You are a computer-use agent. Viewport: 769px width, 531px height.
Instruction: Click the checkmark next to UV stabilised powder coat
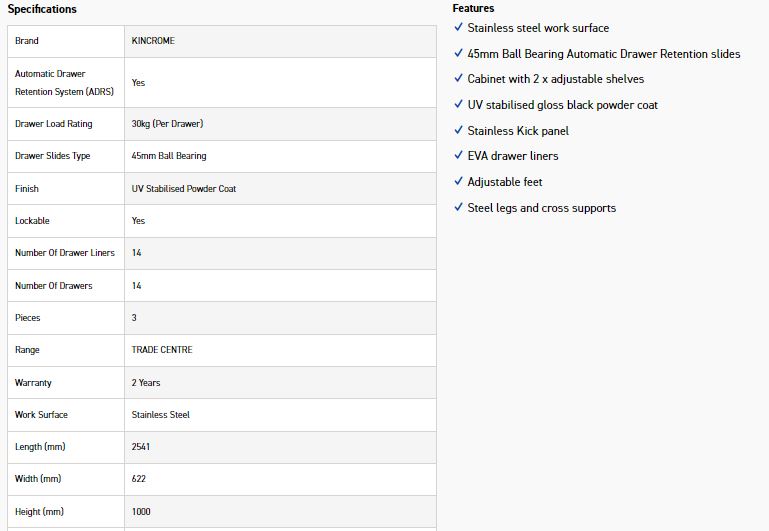(458, 105)
